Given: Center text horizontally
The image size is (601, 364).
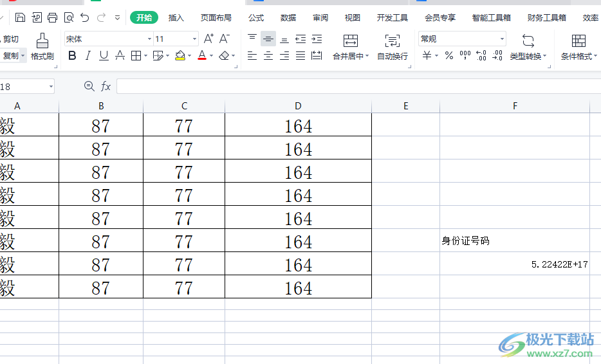Looking at the screenshot, I should [268, 56].
